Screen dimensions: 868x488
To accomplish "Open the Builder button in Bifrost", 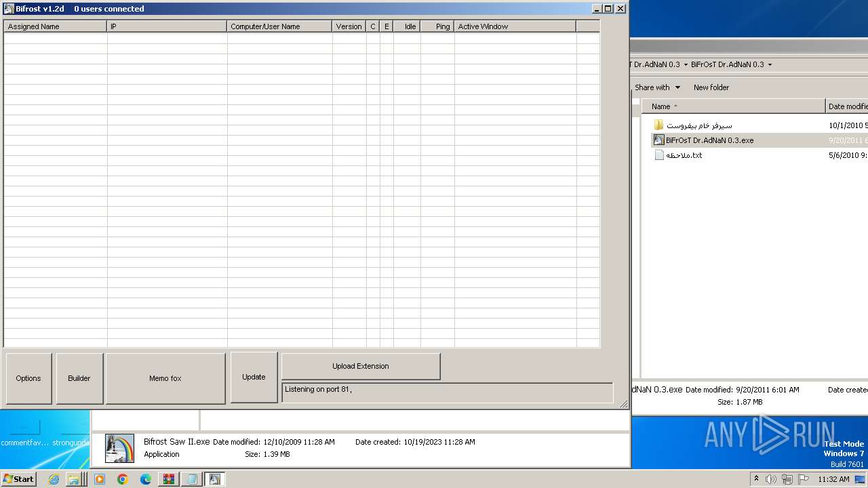I will coord(79,378).
